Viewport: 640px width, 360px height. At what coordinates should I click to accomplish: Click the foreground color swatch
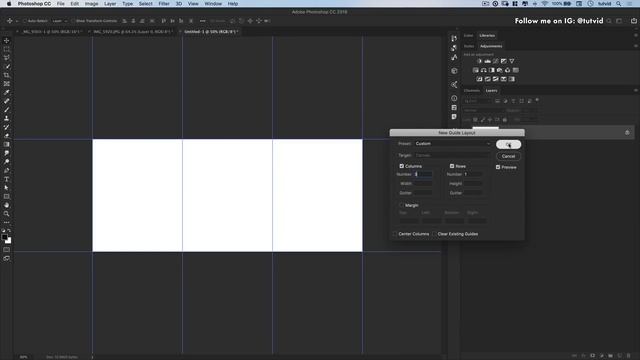pyautogui.click(x=4, y=237)
